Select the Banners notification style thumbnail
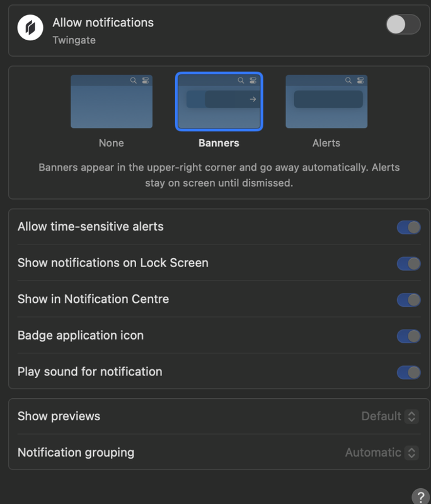The width and height of the screenshot is (431, 504). (219, 101)
